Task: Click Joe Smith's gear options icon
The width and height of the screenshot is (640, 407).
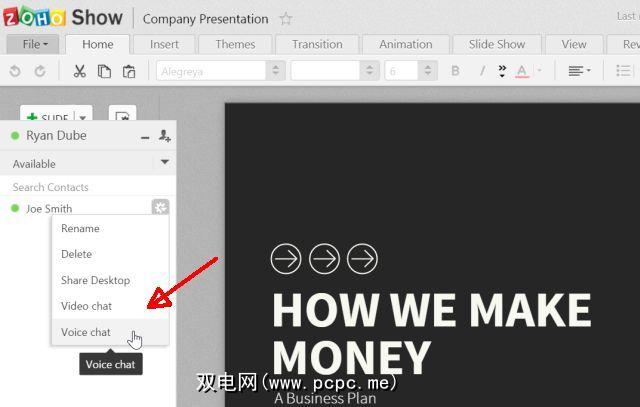Action: point(160,207)
